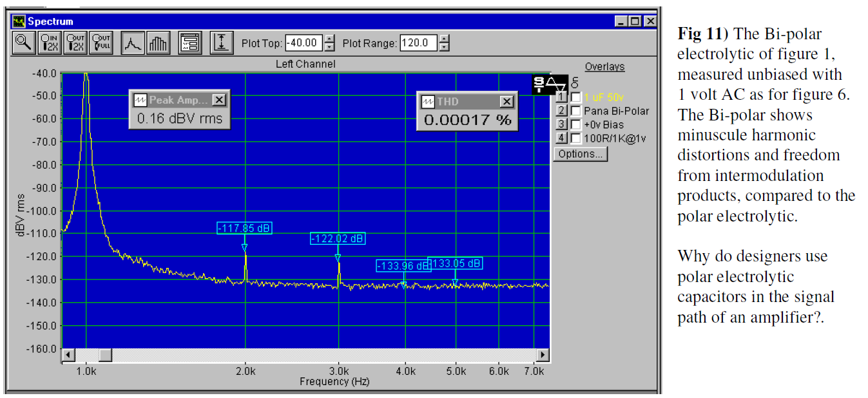Viewport: 868px width, 398px height.
Task: Select the -117.85 dB harmonic marker
Action: click(x=244, y=228)
